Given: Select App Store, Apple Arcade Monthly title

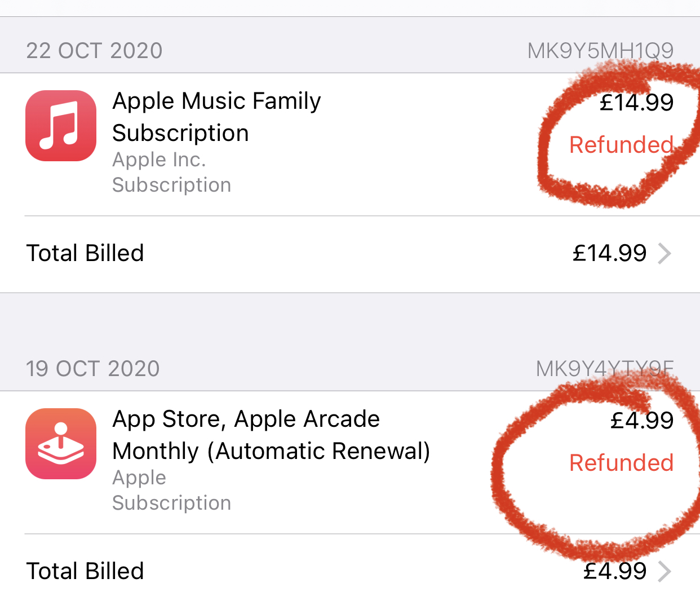Looking at the screenshot, I should [x=271, y=435].
